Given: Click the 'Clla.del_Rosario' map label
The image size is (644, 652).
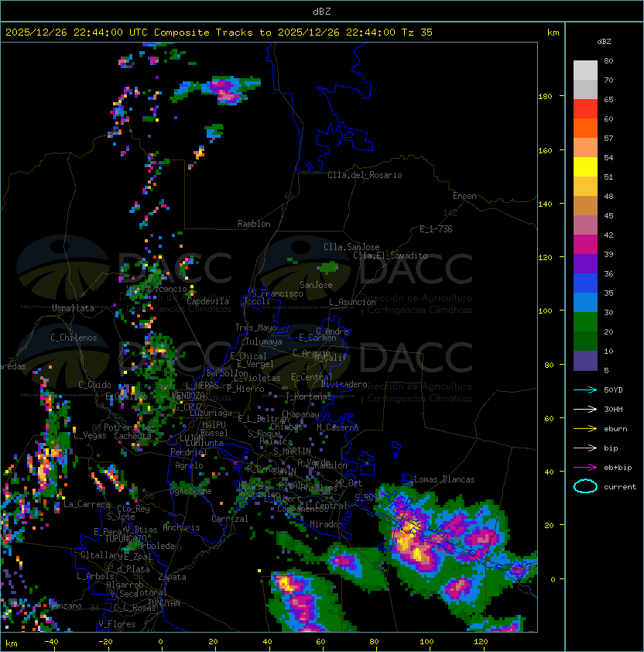Looking at the screenshot, I should coord(365,175).
